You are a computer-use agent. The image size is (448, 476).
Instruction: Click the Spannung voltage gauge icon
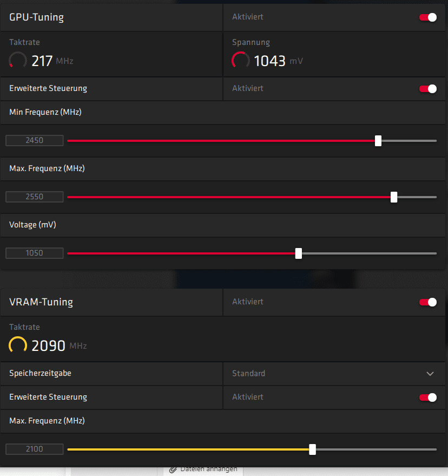point(241,60)
